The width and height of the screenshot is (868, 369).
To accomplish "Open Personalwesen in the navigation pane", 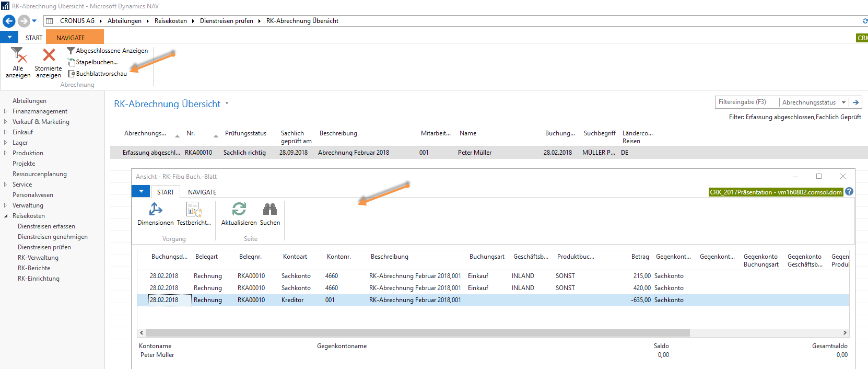I will [33, 195].
